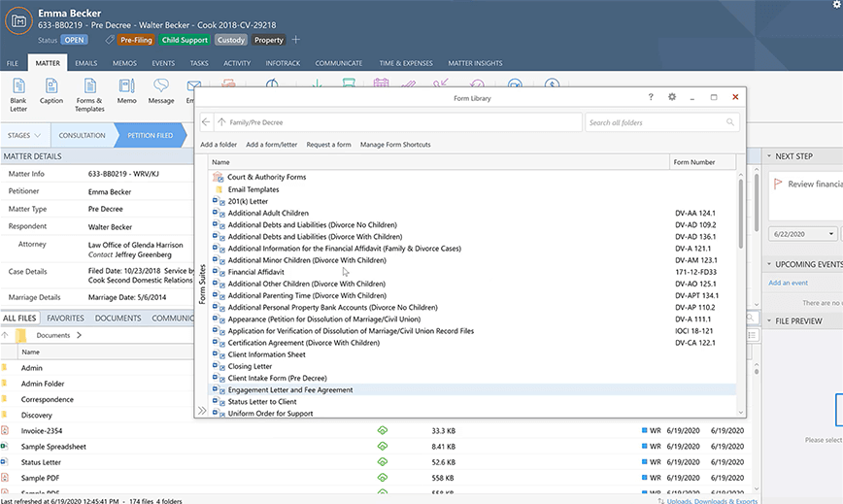Click the Form Library help question mark
Viewport: 843px width, 504px height.
[651, 97]
